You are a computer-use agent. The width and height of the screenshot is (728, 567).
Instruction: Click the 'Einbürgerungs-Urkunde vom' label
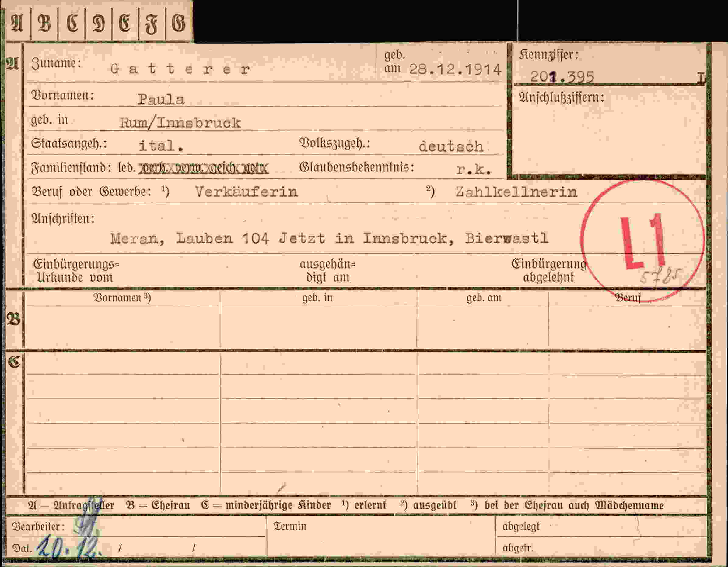[x=76, y=270]
